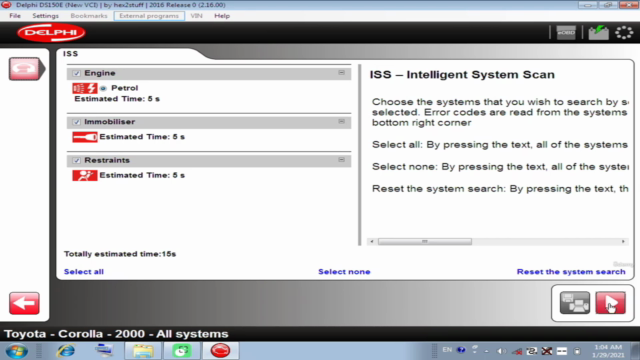This screenshot has width=640, height=360.
Task: Click the Engine system red icon
Action: point(84,88)
